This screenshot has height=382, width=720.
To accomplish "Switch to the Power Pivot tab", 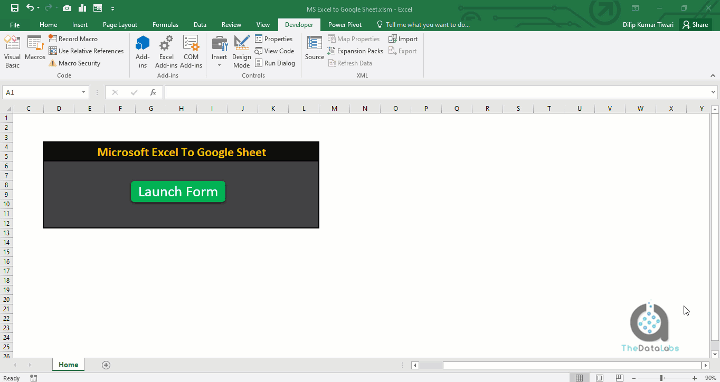I will click(345, 25).
